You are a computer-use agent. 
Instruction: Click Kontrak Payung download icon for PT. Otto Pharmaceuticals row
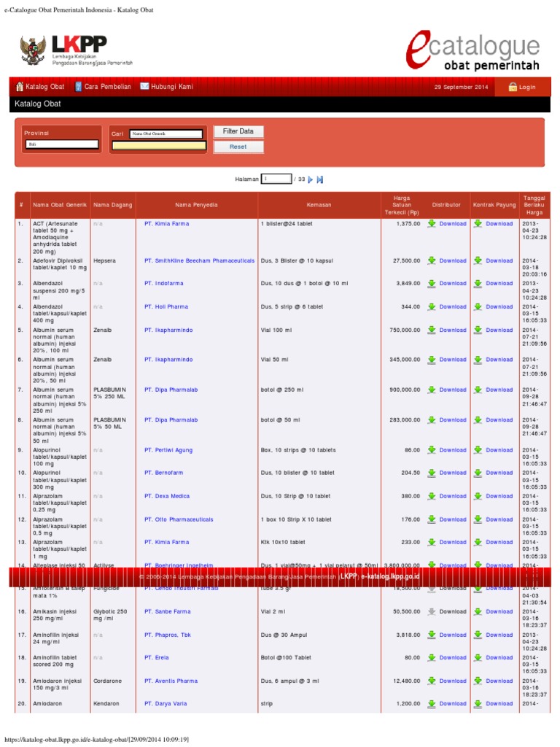[478, 519]
